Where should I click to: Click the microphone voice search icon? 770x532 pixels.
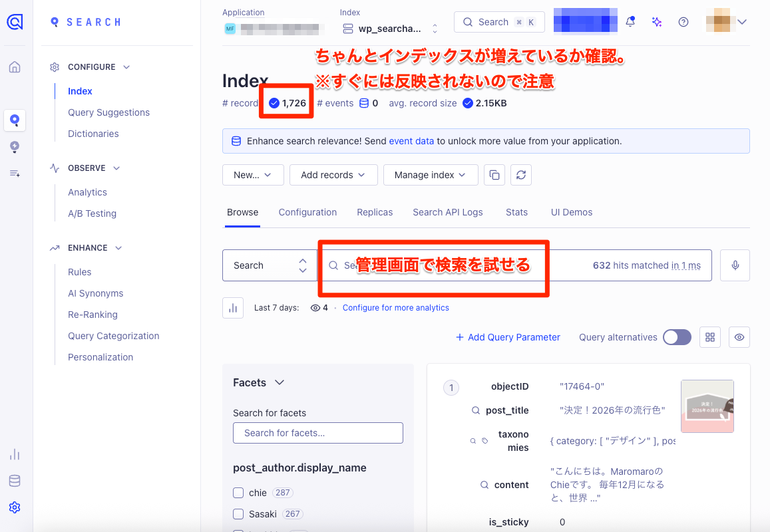(x=735, y=265)
